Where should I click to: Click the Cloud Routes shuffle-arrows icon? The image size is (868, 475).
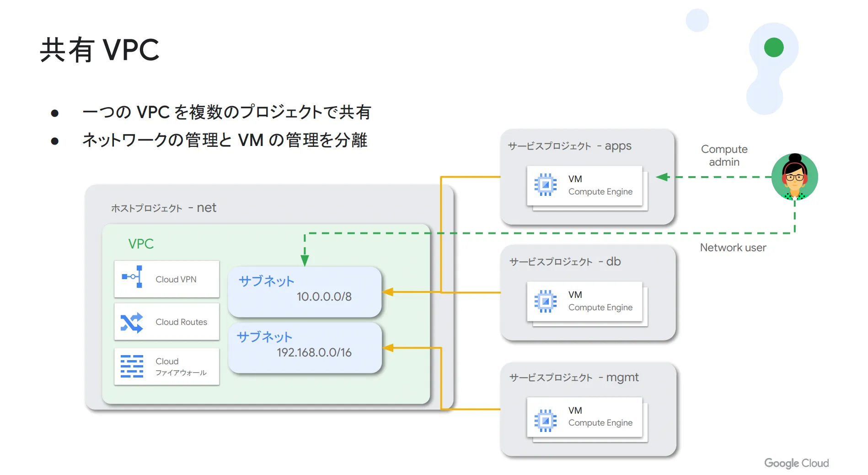pos(132,323)
